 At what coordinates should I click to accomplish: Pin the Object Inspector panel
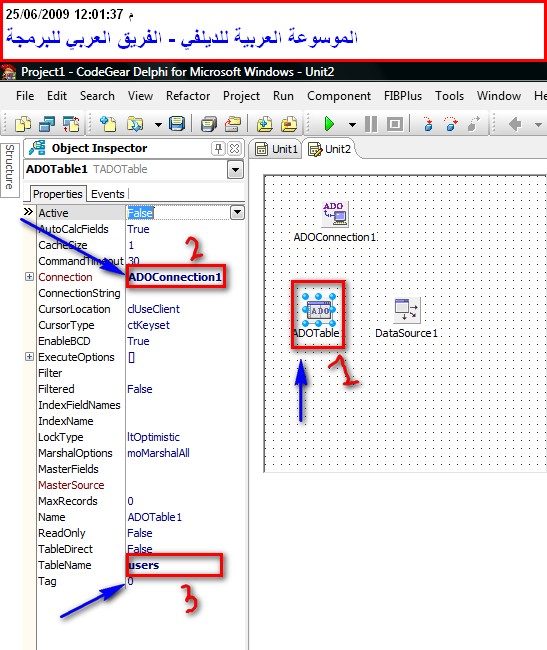[x=218, y=148]
